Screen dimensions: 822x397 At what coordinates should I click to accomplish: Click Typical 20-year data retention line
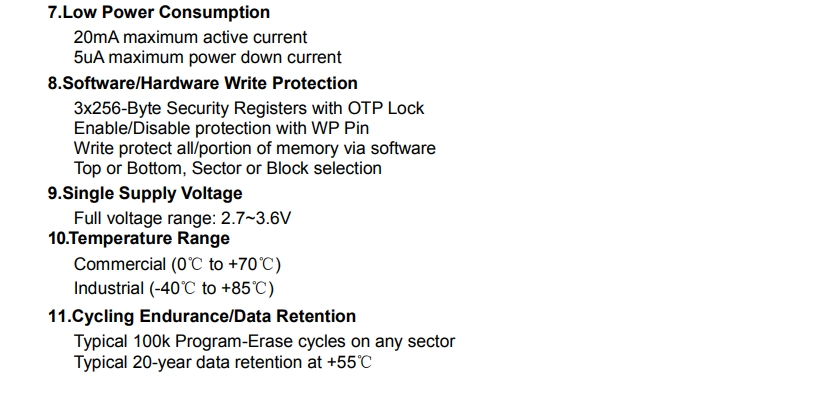click(223, 362)
